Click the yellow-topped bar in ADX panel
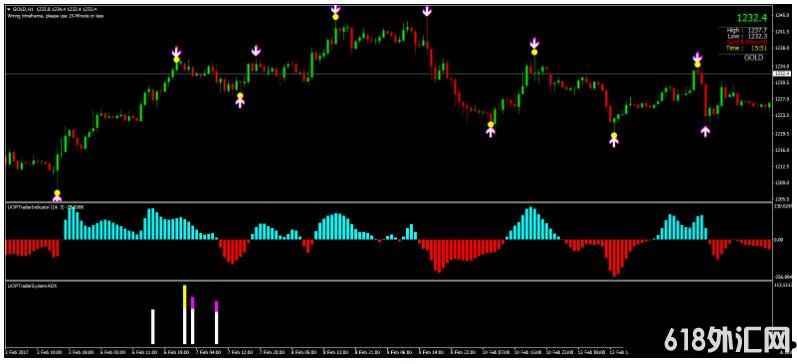 point(185,315)
